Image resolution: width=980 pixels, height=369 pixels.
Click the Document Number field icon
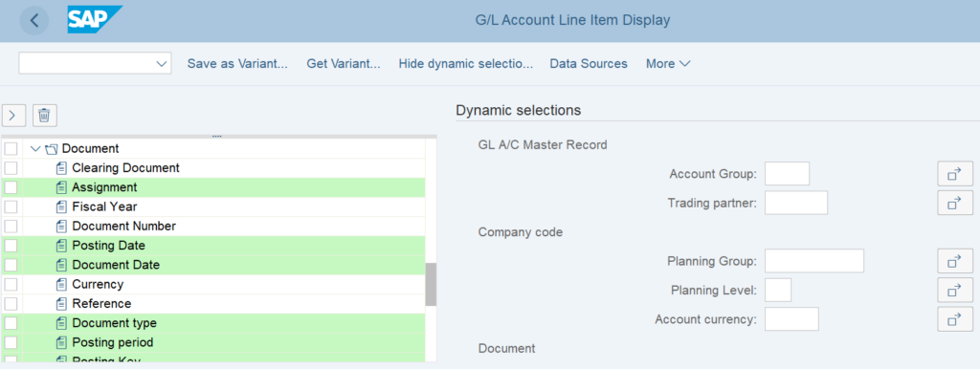point(61,226)
